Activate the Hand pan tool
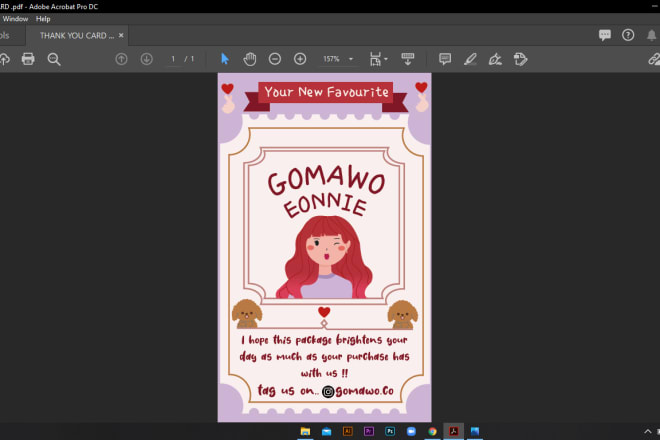The image size is (660, 440). tap(250, 59)
